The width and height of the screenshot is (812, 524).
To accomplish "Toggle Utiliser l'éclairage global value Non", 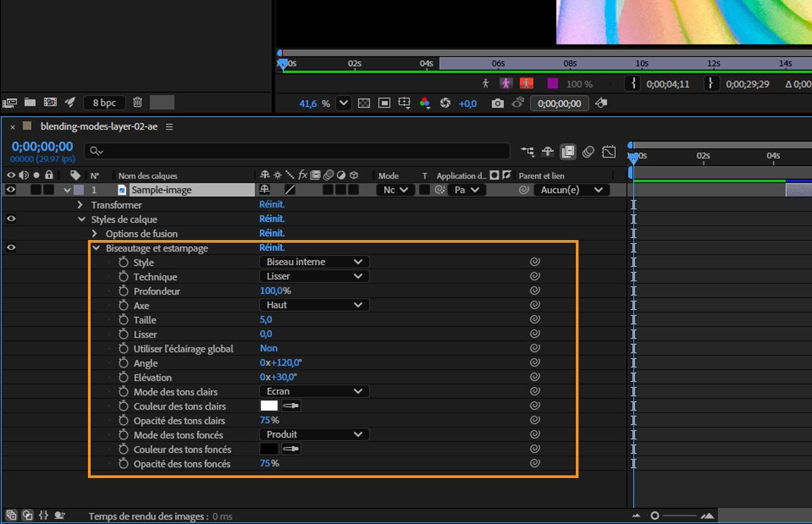I will point(269,348).
